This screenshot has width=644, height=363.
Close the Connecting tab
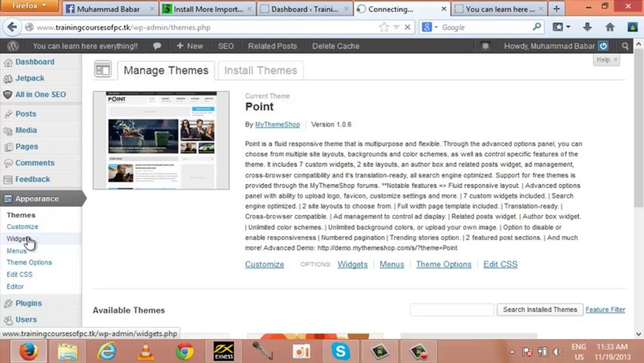[x=444, y=9]
